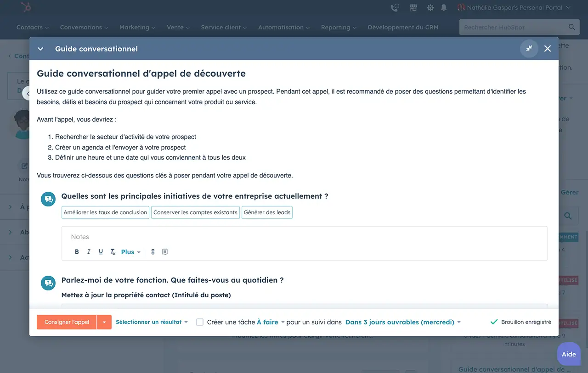The image size is (588, 373).
Task: Open the Reporting menu
Action: pyautogui.click(x=339, y=28)
